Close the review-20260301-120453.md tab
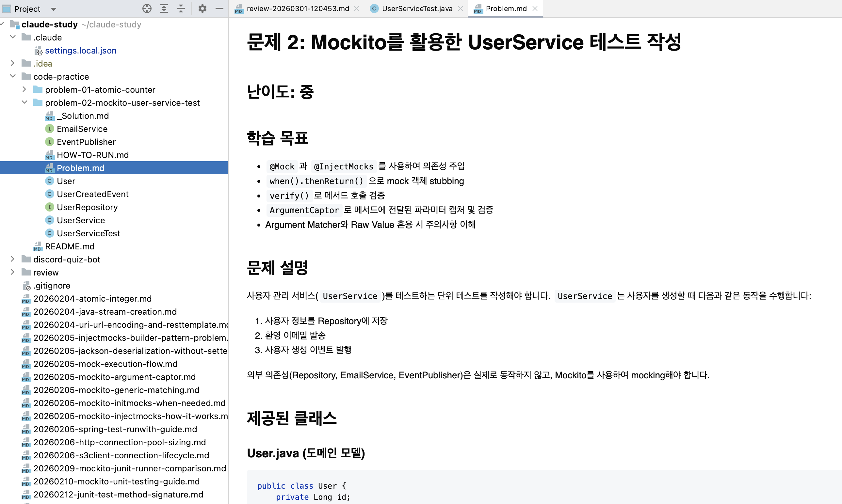Image resolution: width=842 pixels, height=504 pixels. [x=357, y=8]
